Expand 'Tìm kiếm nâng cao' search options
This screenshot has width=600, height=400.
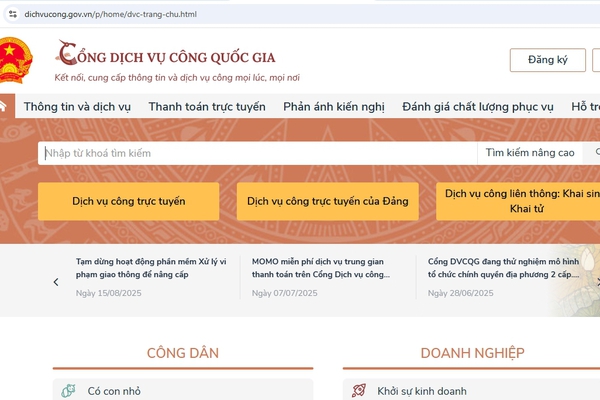[x=529, y=153]
